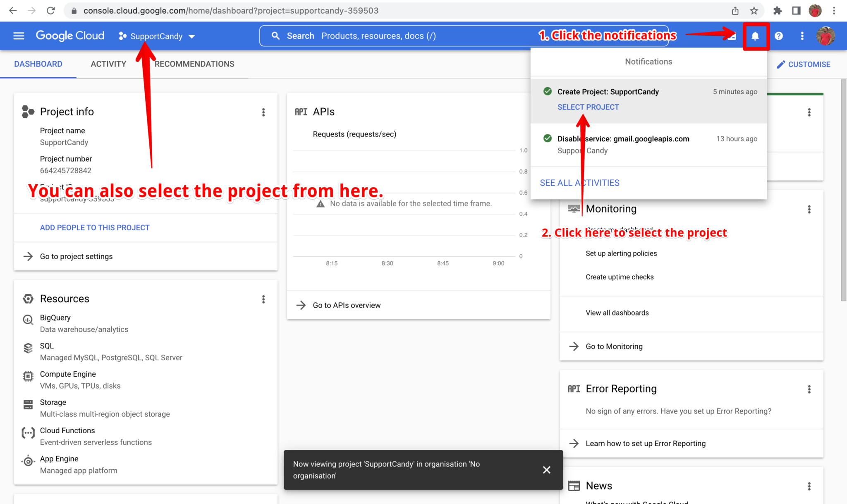
Task: Open the RECOMMENDATIONS tab
Action: [x=194, y=64]
